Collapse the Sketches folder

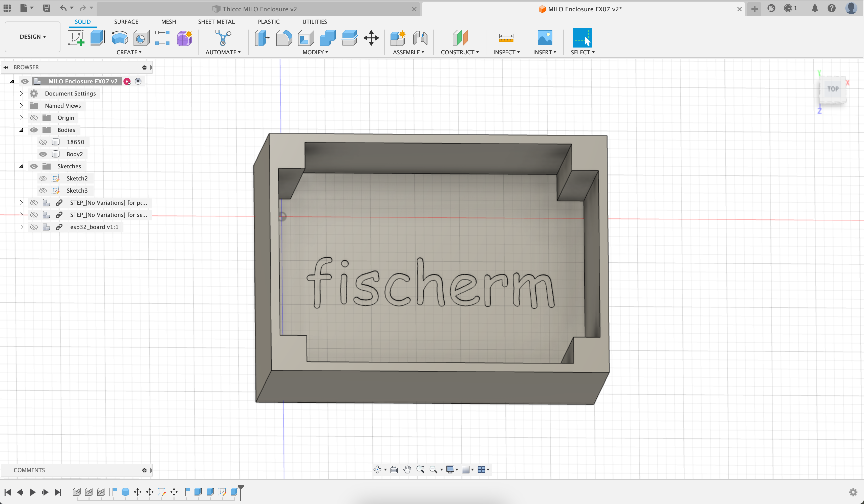(21, 166)
